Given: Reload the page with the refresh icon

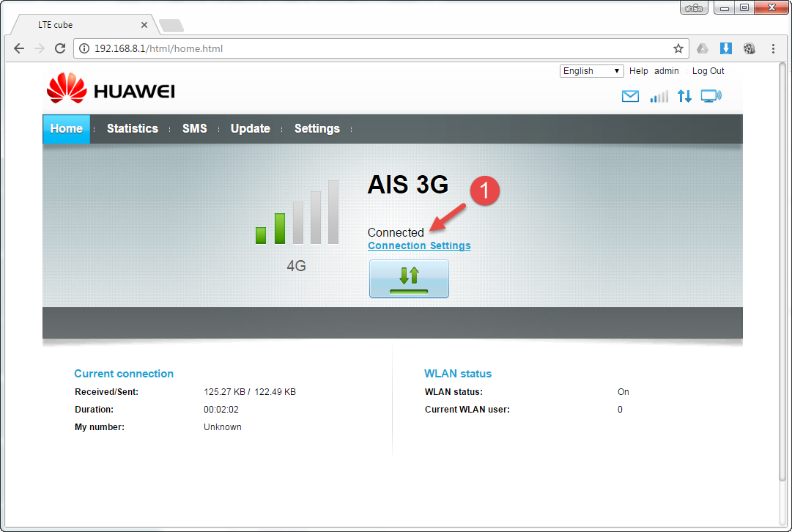Looking at the screenshot, I should (x=60, y=48).
